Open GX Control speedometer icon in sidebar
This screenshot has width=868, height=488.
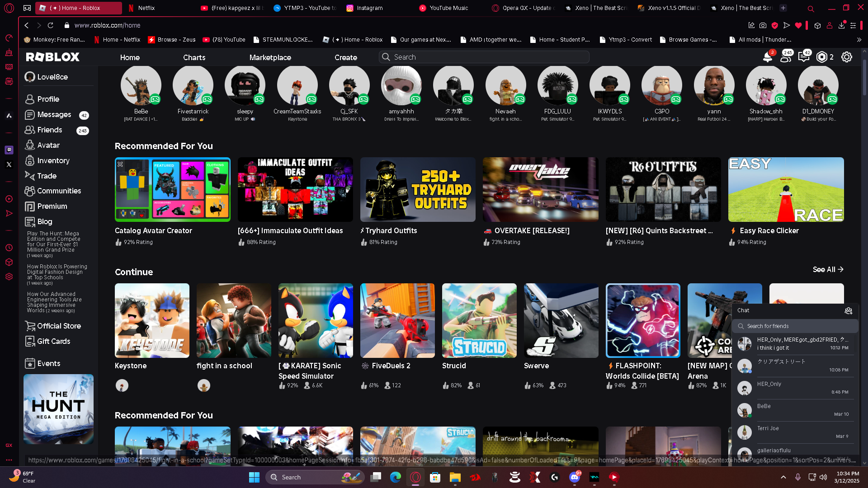tap(9, 38)
